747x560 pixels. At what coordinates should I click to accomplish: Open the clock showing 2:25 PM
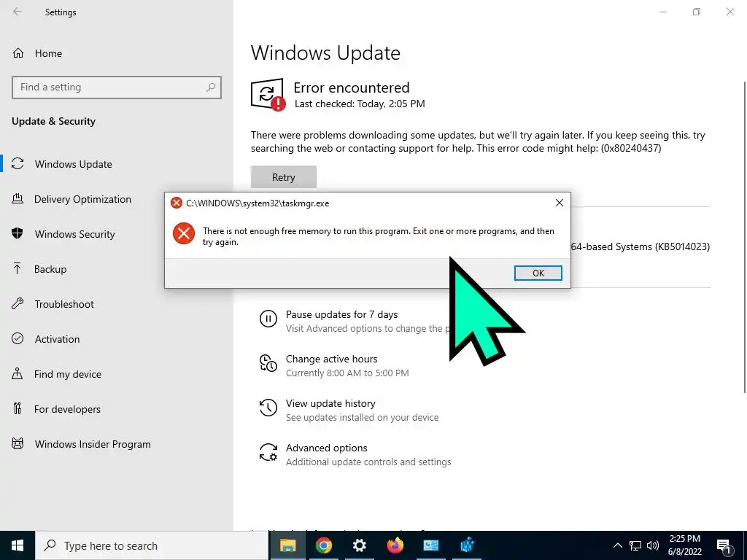click(x=684, y=545)
